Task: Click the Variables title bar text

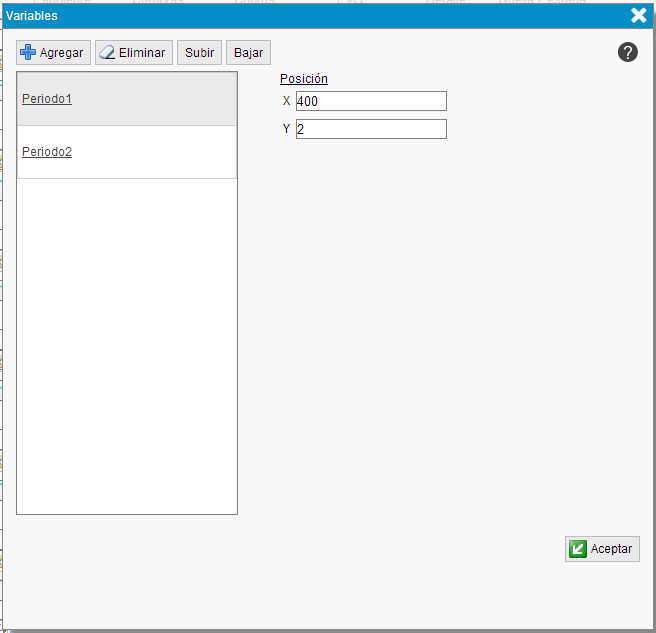Action: point(32,16)
